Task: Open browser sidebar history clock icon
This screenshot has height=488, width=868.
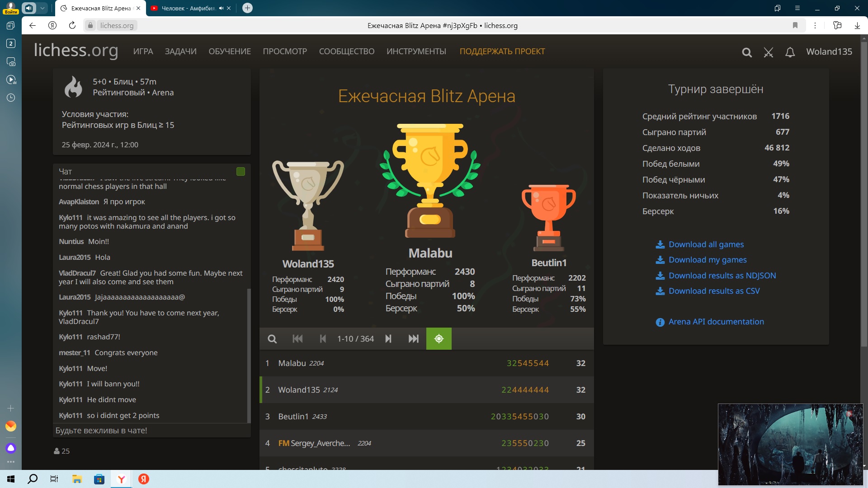Action: click(11, 98)
